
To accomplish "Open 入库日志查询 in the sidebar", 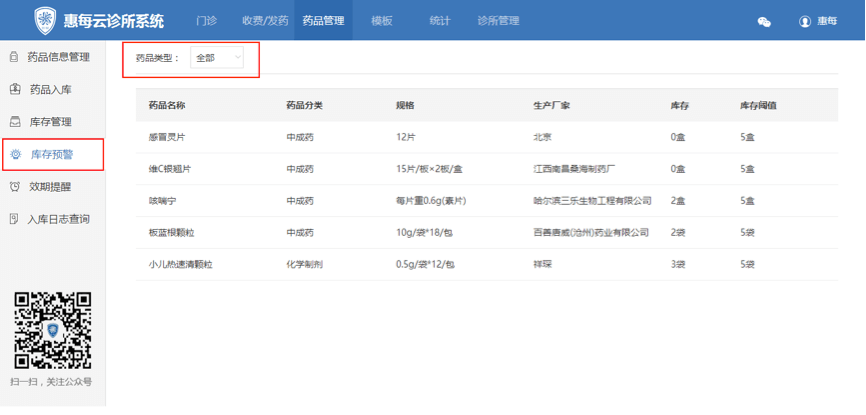I will pyautogui.click(x=59, y=219).
